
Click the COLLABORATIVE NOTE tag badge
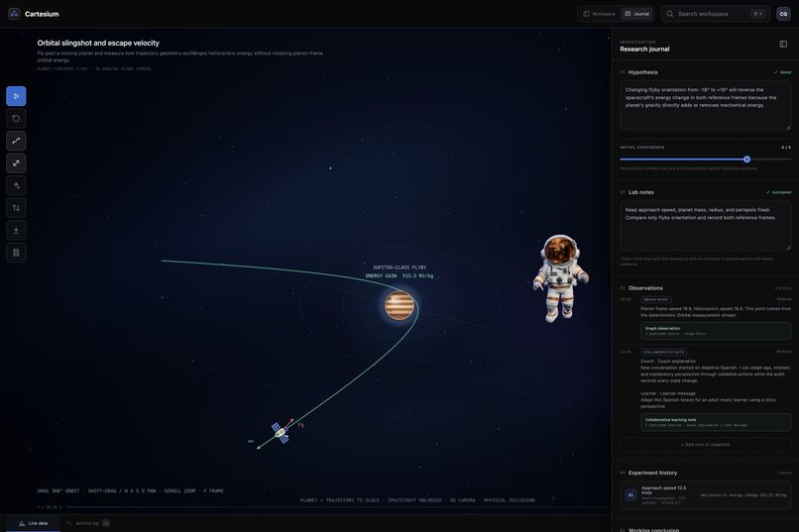(x=664, y=352)
